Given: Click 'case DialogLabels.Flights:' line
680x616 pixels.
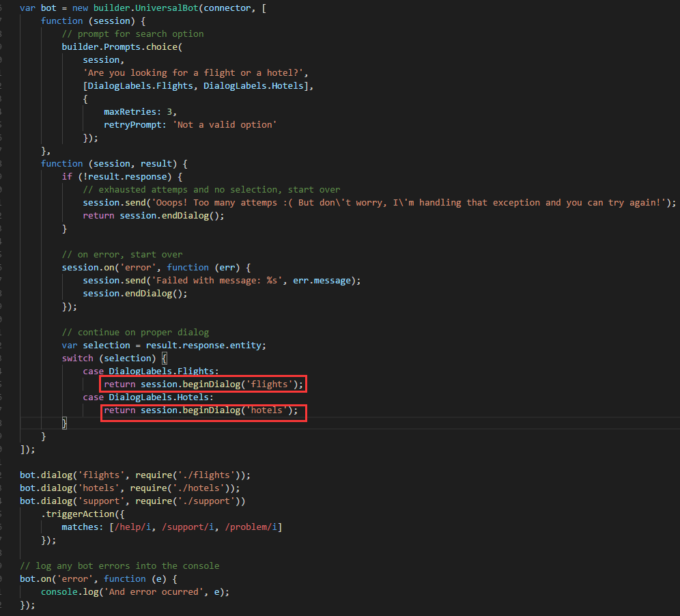Looking at the screenshot, I should click(151, 372).
